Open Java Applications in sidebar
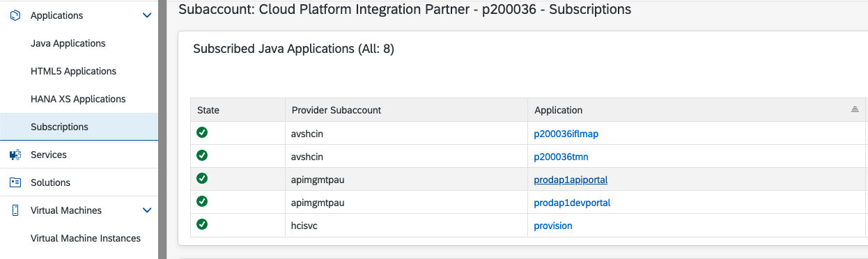This screenshot has height=259, width=868. (x=68, y=43)
